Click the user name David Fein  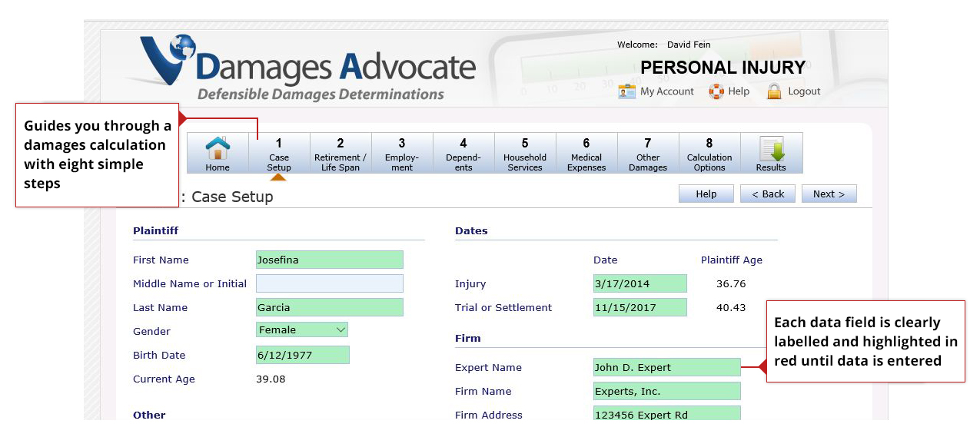pos(689,45)
